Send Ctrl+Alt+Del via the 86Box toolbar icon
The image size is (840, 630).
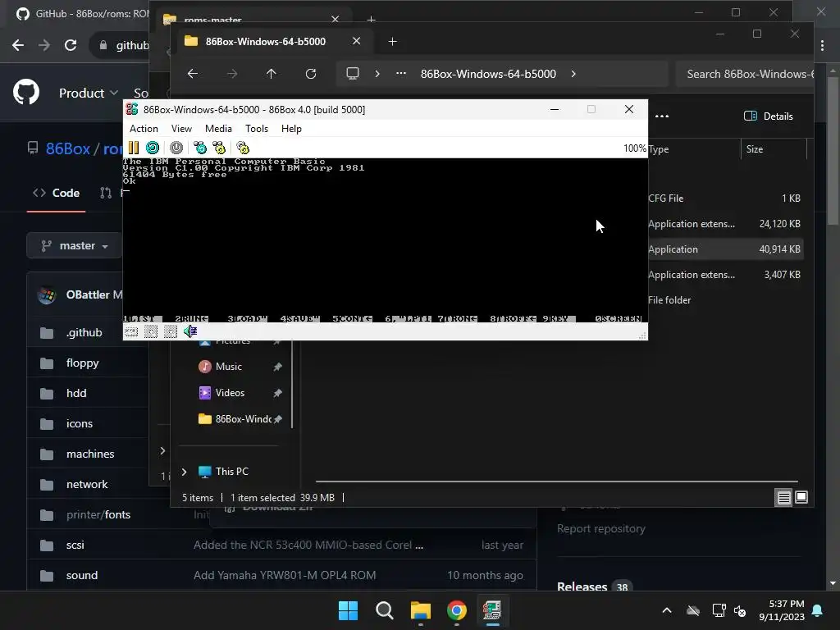tap(200, 148)
